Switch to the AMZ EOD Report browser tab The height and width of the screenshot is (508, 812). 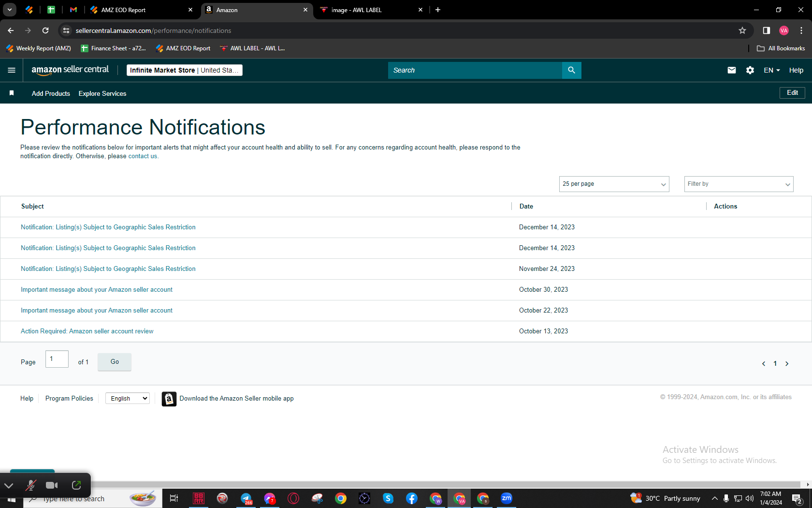(141, 10)
